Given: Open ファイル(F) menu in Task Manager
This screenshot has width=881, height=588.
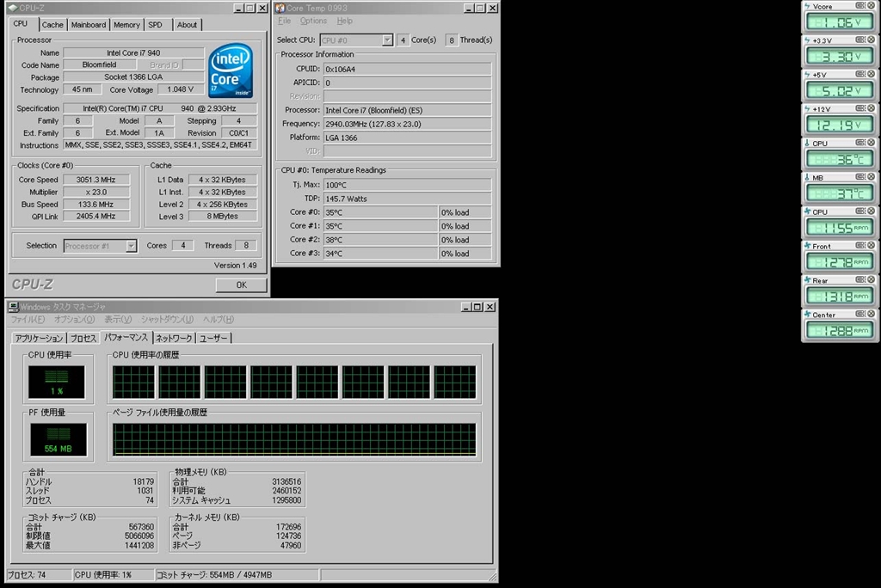Looking at the screenshot, I should (28, 319).
